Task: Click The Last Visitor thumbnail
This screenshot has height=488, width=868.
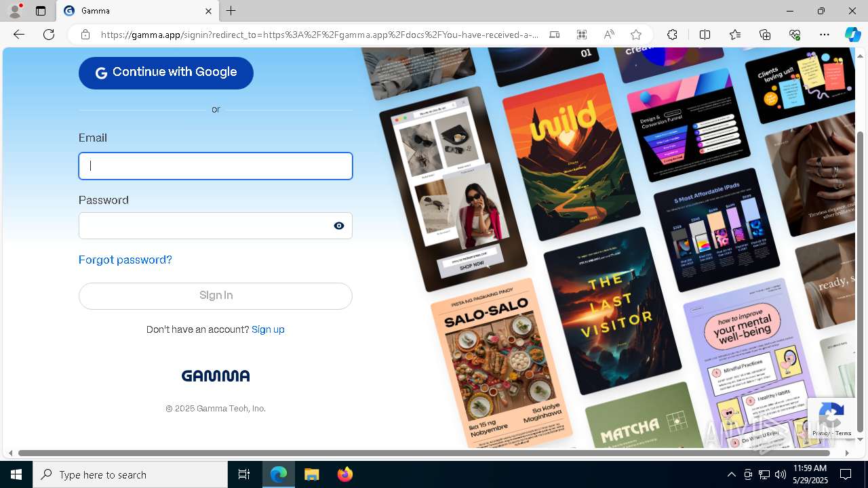Action: click(x=612, y=310)
